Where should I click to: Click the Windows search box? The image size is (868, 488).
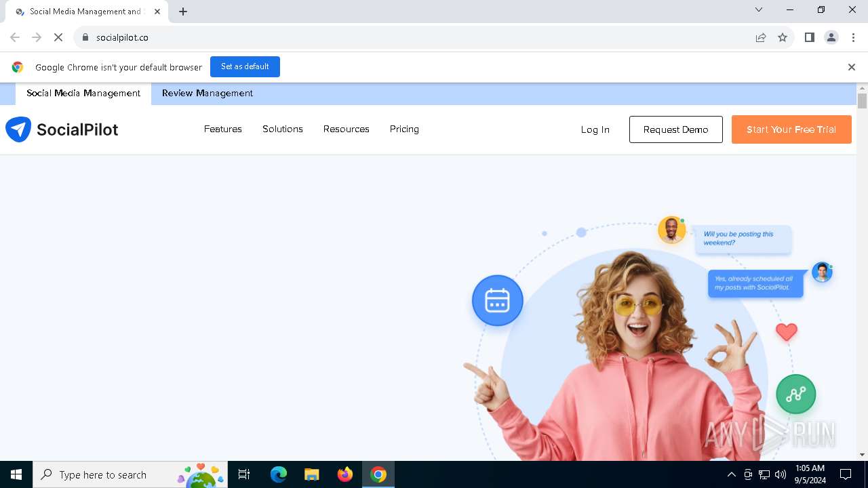coord(130,474)
